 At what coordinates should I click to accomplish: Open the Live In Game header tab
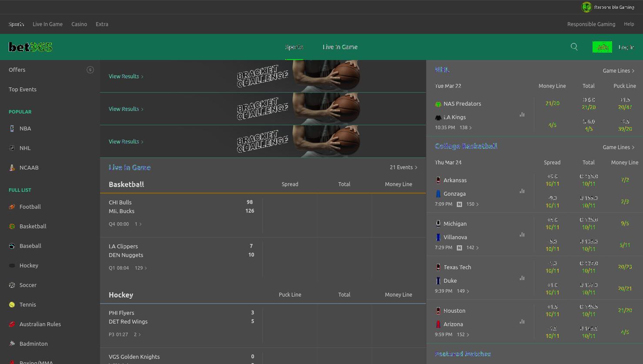tap(340, 47)
